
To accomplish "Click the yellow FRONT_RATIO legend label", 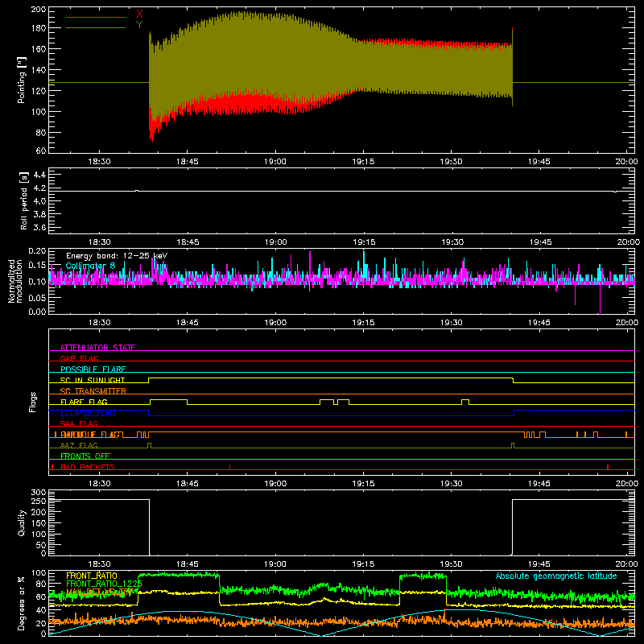I will point(92,576).
